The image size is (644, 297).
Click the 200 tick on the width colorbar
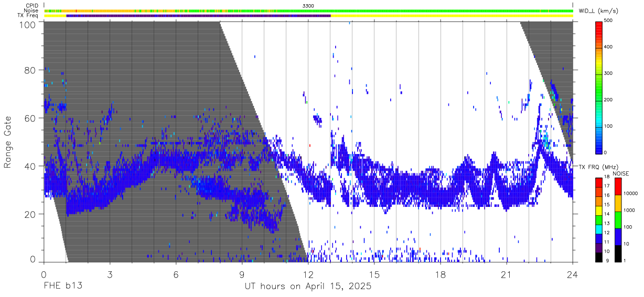[608, 100]
